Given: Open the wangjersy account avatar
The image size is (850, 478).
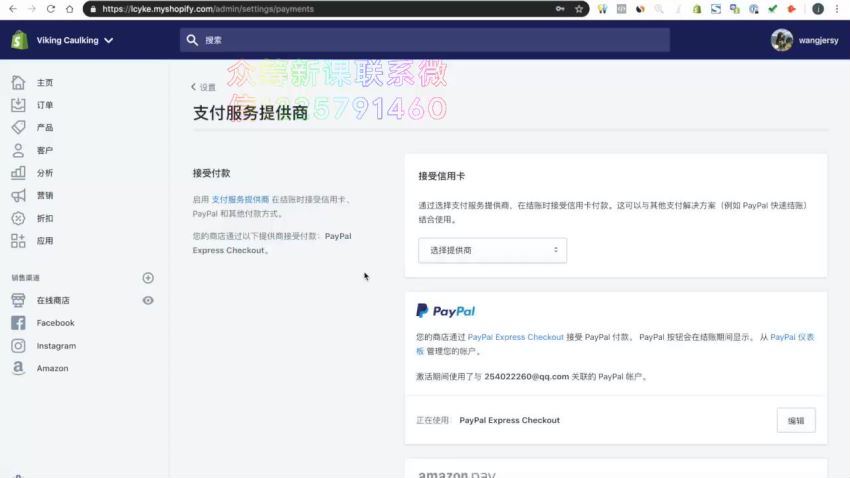Looking at the screenshot, I should click(782, 40).
